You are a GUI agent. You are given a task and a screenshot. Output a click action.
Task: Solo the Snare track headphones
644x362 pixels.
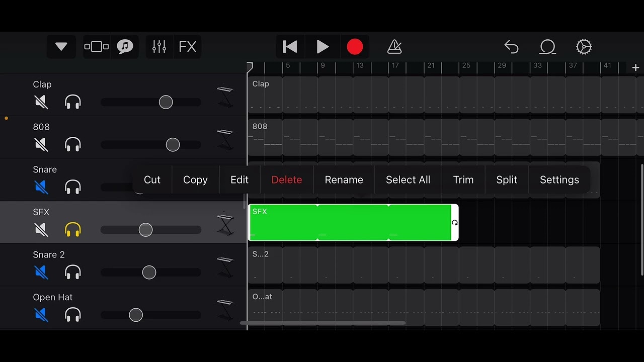pos(73,188)
